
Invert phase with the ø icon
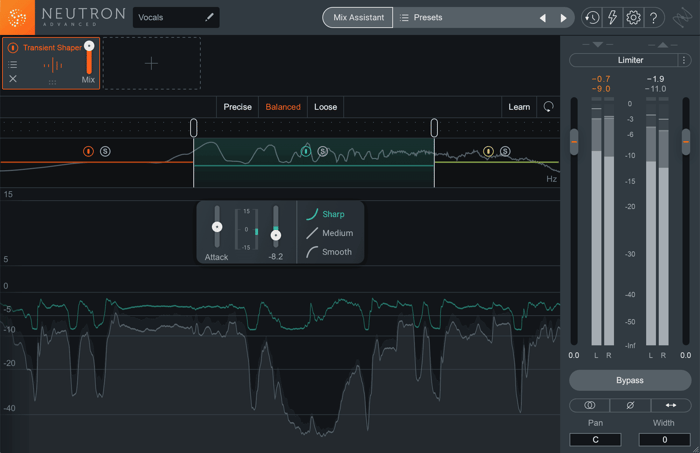tap(630, 405)
